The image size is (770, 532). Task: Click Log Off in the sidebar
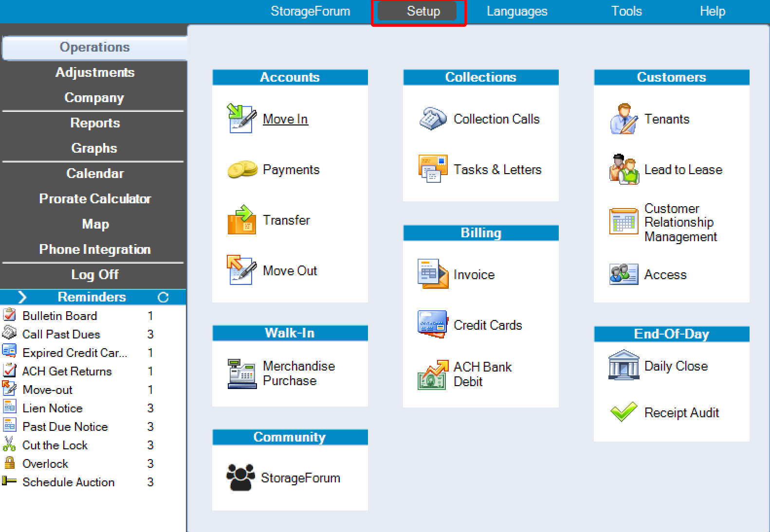[x=95, y=275]
